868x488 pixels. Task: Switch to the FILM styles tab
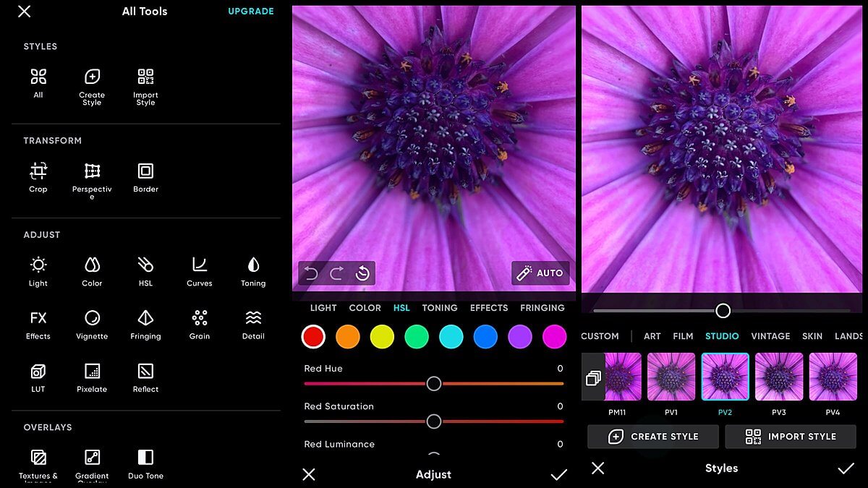(x=682, y=336)
